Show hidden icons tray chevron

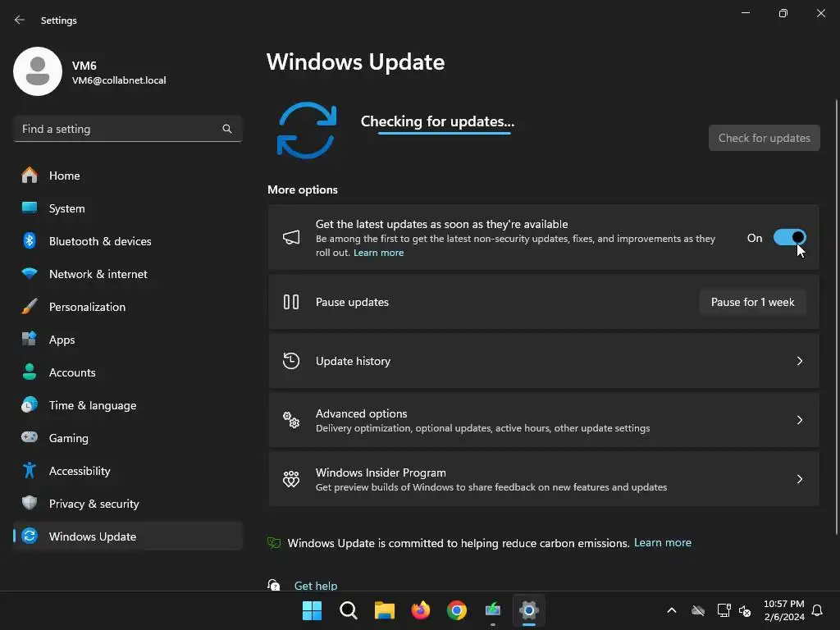(x=671, y=610)
